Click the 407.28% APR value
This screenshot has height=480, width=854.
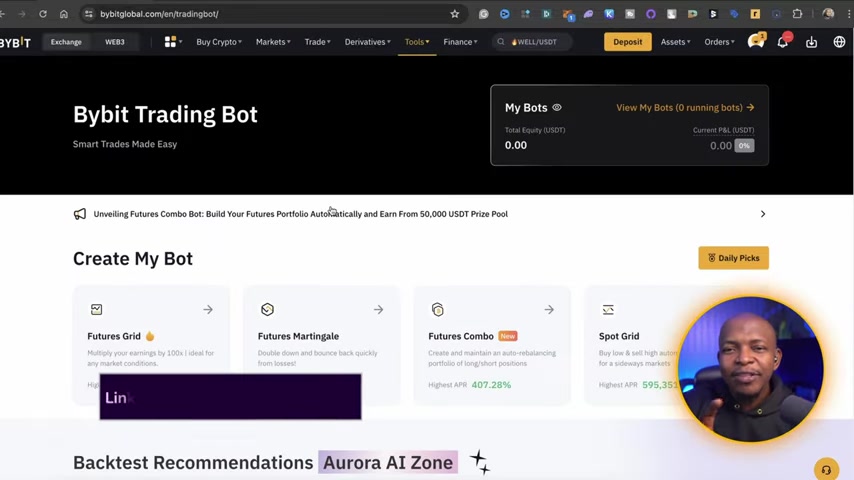point(491,385)
